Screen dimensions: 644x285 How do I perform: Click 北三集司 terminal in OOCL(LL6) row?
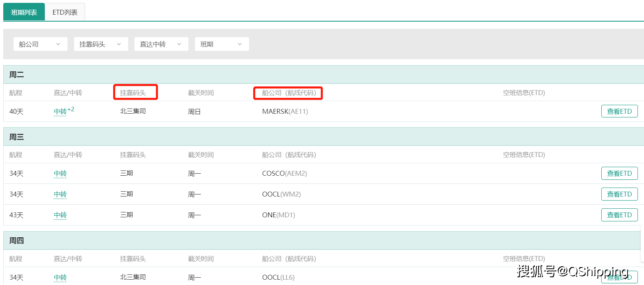click(x=133, y=277)
